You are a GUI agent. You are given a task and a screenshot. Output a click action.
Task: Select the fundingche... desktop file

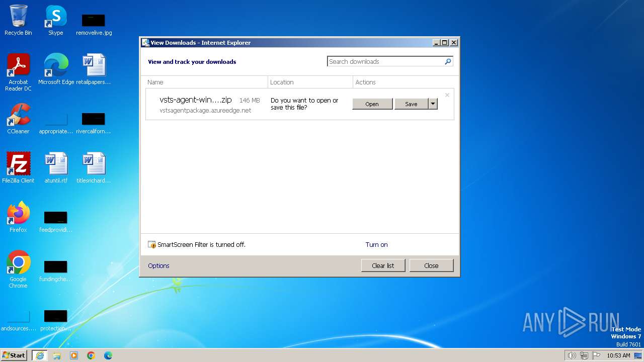point(56,271)
